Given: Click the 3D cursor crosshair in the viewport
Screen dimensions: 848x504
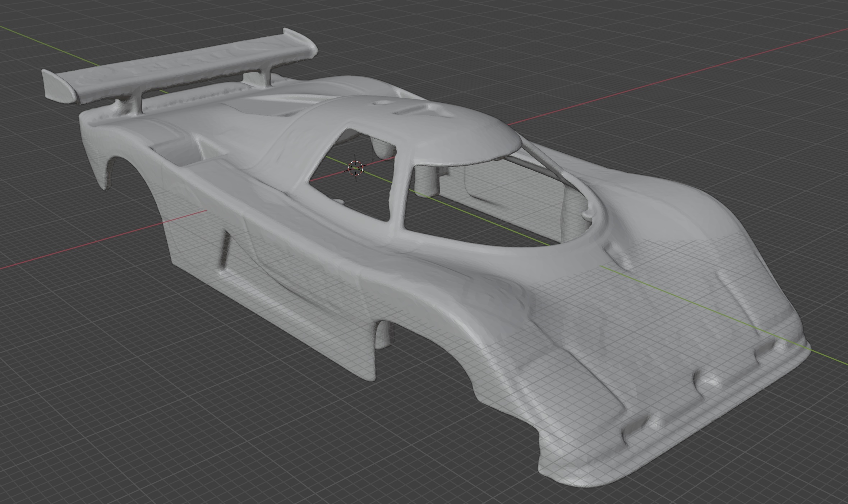Looking at the screenshot, I should point(356,168).
